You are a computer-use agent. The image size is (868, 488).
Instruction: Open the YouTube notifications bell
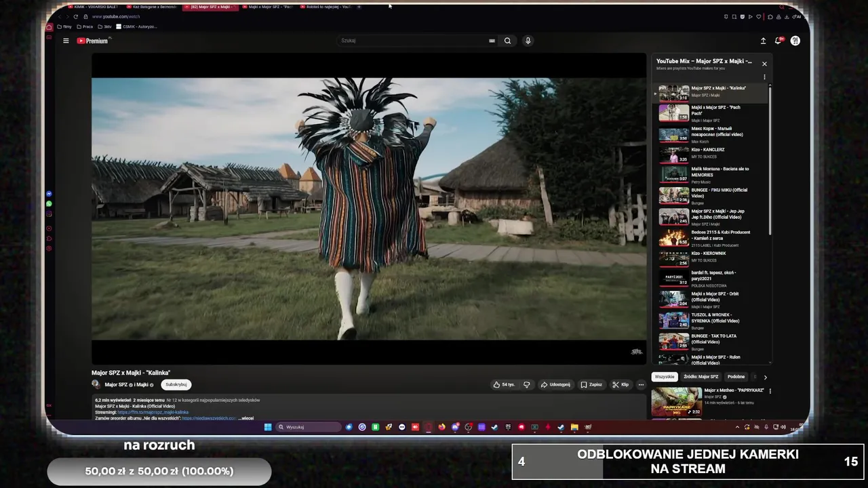pos(778,41)
